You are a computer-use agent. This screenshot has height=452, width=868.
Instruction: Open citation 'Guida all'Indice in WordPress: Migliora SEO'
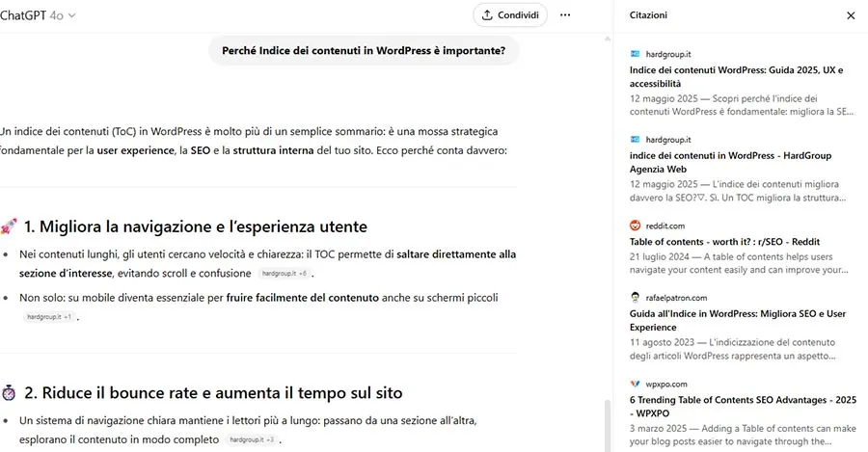coord(738,320)
